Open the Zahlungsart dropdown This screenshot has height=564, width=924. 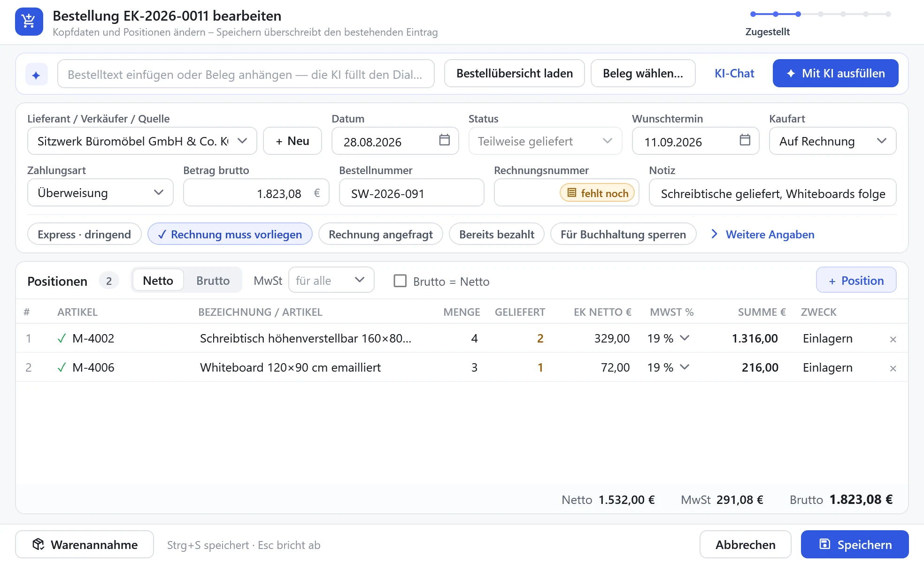pyautogui.click(x=100, y=192)
